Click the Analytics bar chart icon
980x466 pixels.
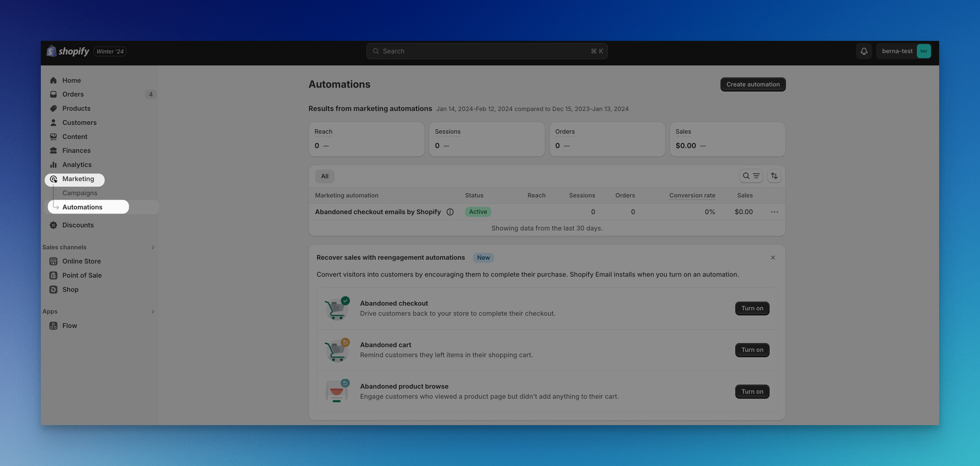point(54,165)
